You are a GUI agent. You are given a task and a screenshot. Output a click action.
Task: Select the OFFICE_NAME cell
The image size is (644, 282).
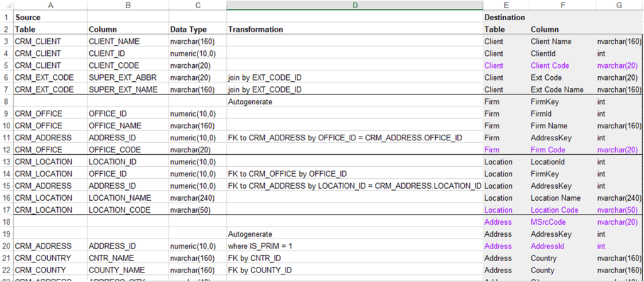click(128, 126)
